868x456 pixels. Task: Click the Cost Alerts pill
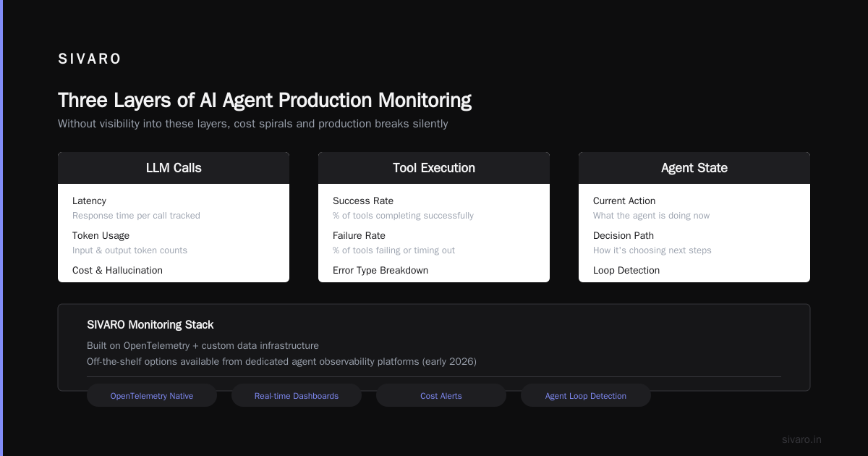coord(441,396)
